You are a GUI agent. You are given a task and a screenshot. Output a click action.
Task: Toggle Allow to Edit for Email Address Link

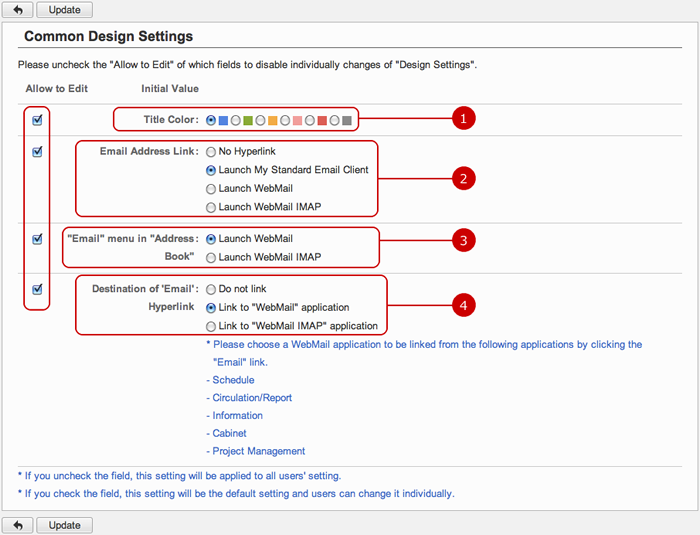(x=37, y=152)
